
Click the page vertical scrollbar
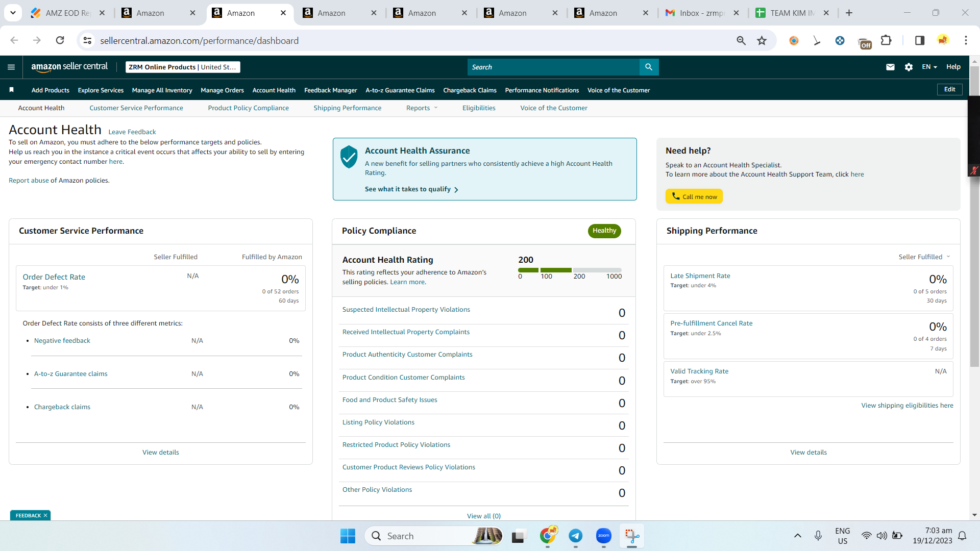[974, 216]
